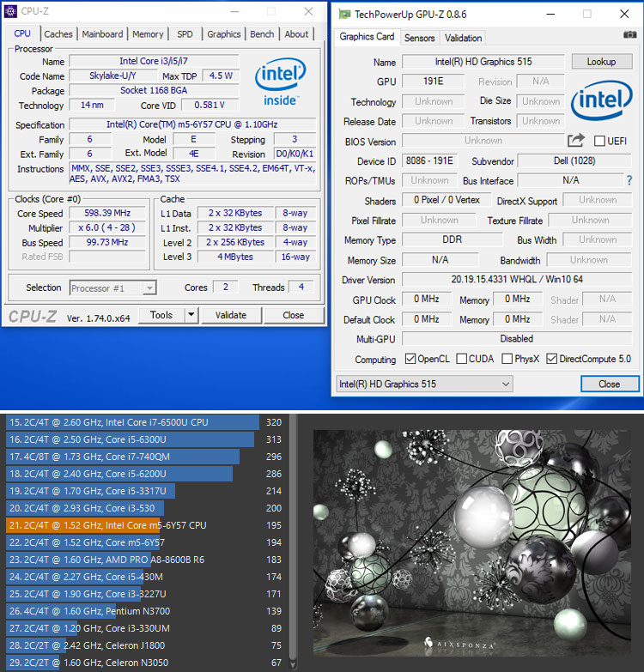Viewport: 644px width, 672px height.
Task: Click the BIOS share/export arrow icon
Action: pos(576,140)
